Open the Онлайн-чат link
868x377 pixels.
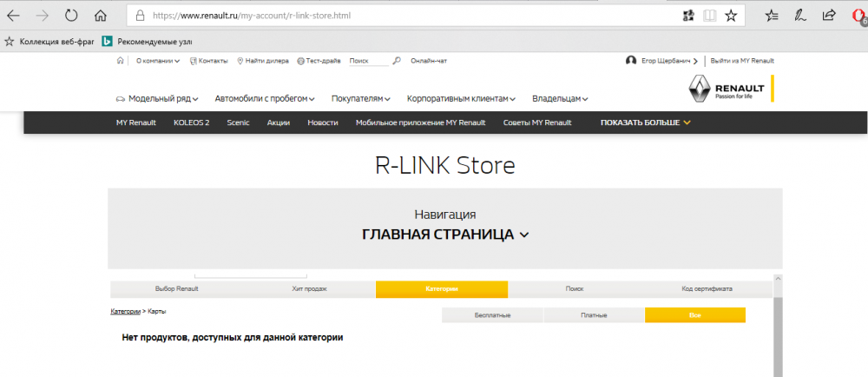click(429, 61)
